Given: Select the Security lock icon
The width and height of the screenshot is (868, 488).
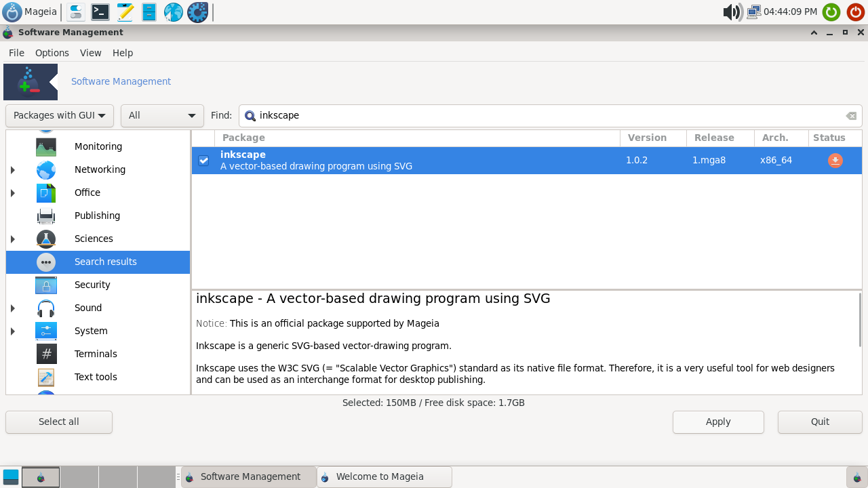Looking at the screenshot, I should [x=46, y=285].
